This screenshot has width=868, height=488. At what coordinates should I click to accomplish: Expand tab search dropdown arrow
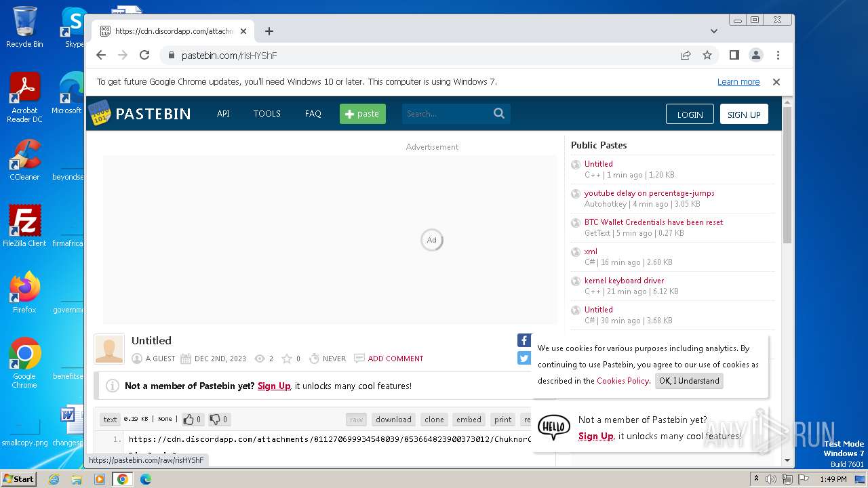pyautogui.click(x=714, y=31)
